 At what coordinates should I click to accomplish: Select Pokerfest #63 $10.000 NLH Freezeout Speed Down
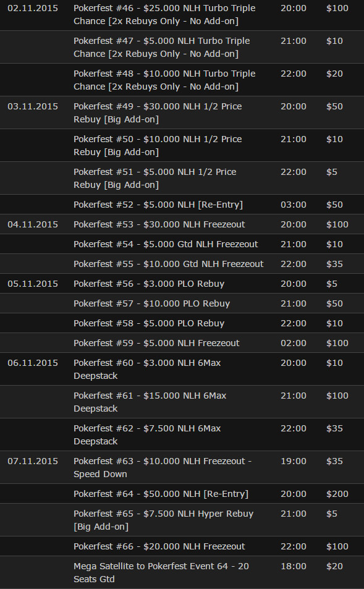[163, 467]
